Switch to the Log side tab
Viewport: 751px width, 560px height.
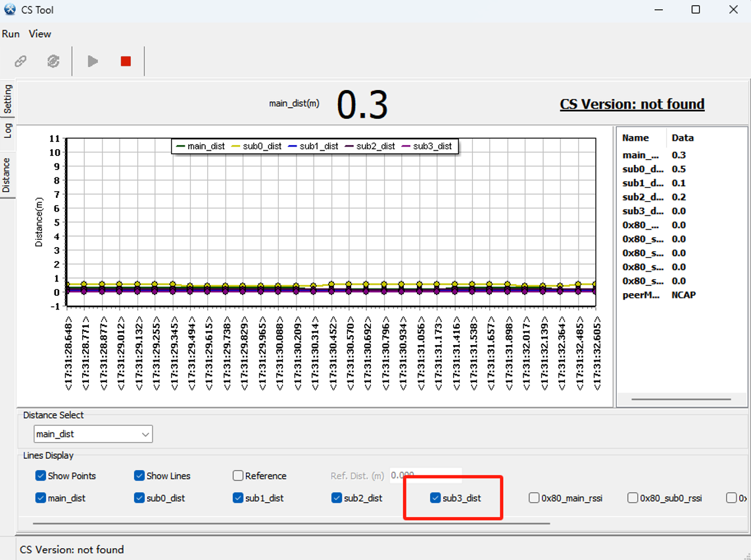[x=7, y=130]
